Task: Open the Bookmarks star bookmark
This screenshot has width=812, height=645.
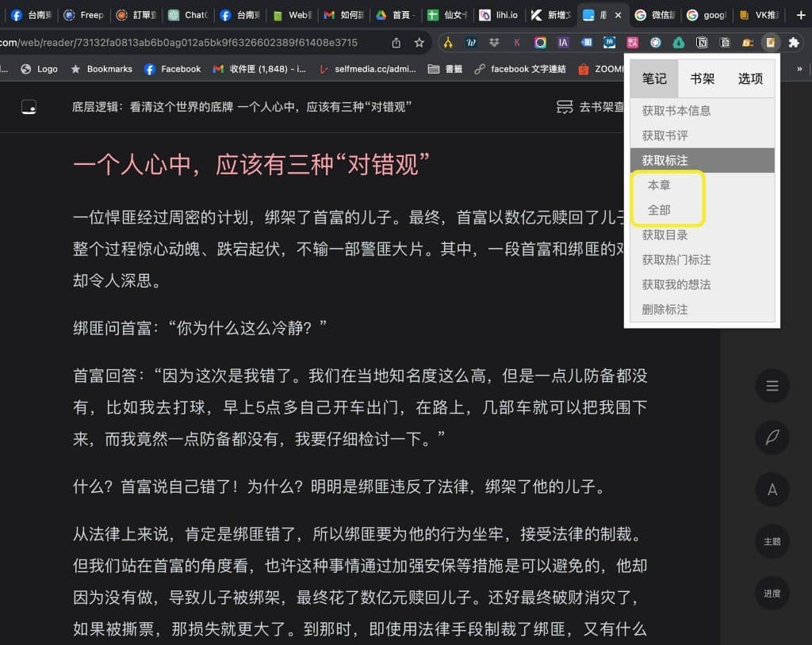Action: [x=101, y=68]
